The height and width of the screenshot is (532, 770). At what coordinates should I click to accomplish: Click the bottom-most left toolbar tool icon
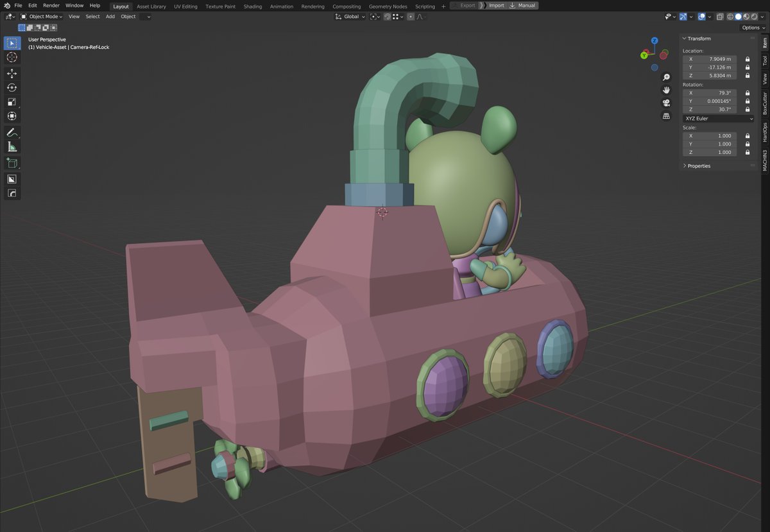pos(12,193)
